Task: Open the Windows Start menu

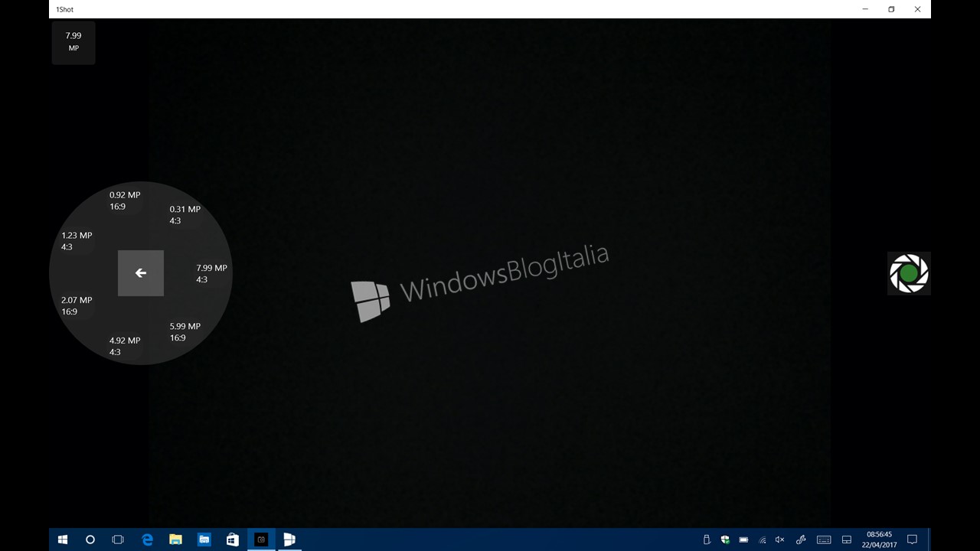Action: [x=63, y=540]
